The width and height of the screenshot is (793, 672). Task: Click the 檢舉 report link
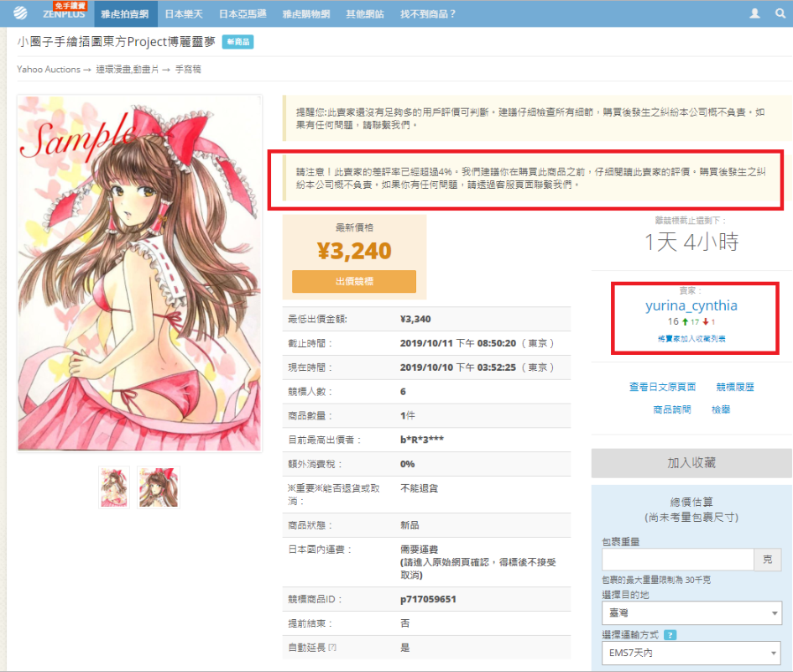coord(721,409)
